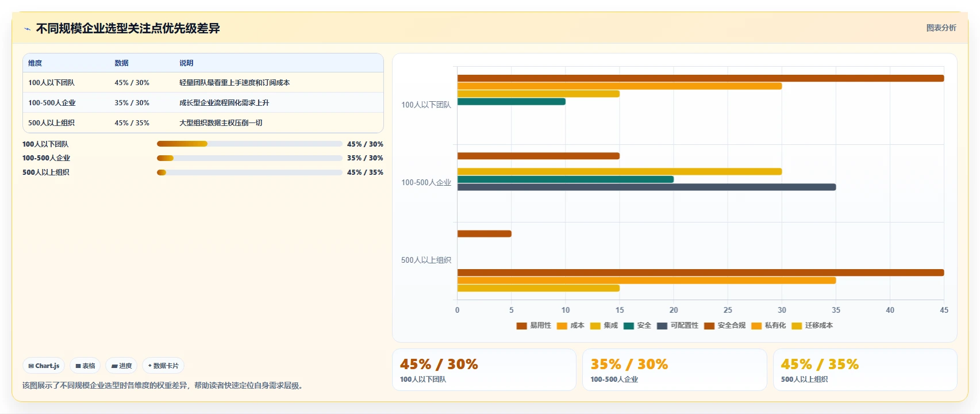Click the 维度 column header

pos(35,63)
